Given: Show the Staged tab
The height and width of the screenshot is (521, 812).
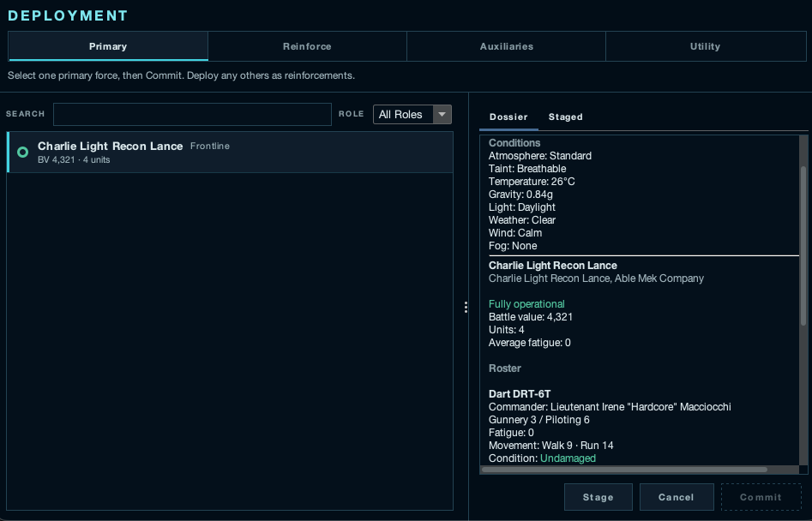Looking at the screenshot, I should tap(566, 117).
